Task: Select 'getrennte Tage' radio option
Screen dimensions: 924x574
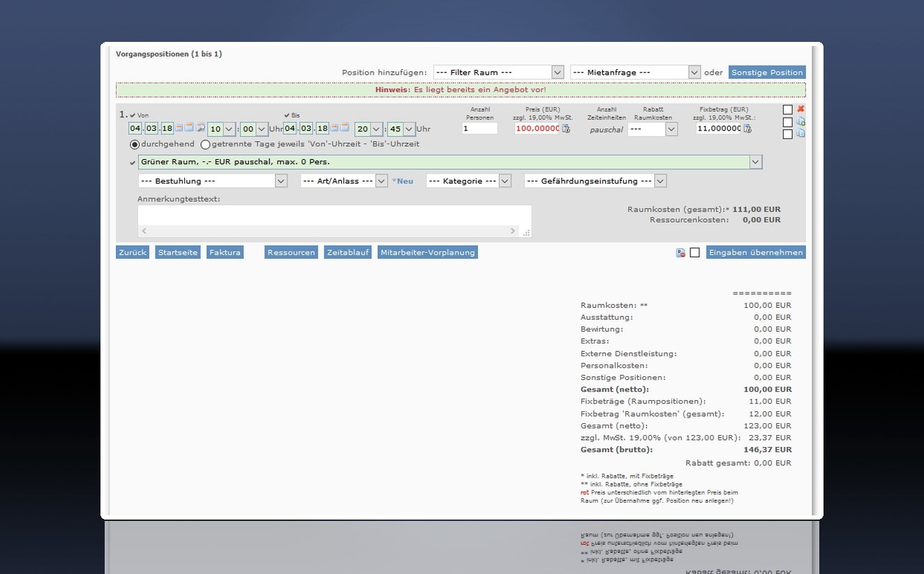Action: pos(205,145)
